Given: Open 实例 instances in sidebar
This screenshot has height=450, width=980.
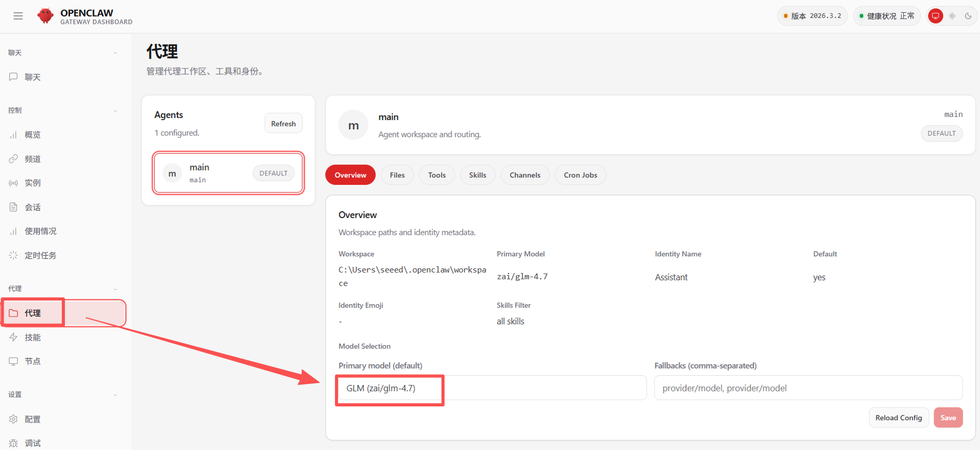Looking at the screenshot, I should pos(32,183).
